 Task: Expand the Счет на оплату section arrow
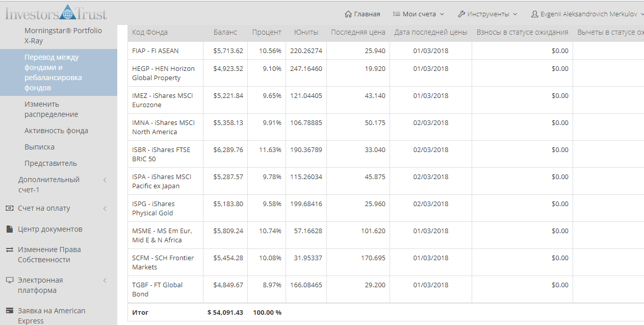[x=105, y=208]
